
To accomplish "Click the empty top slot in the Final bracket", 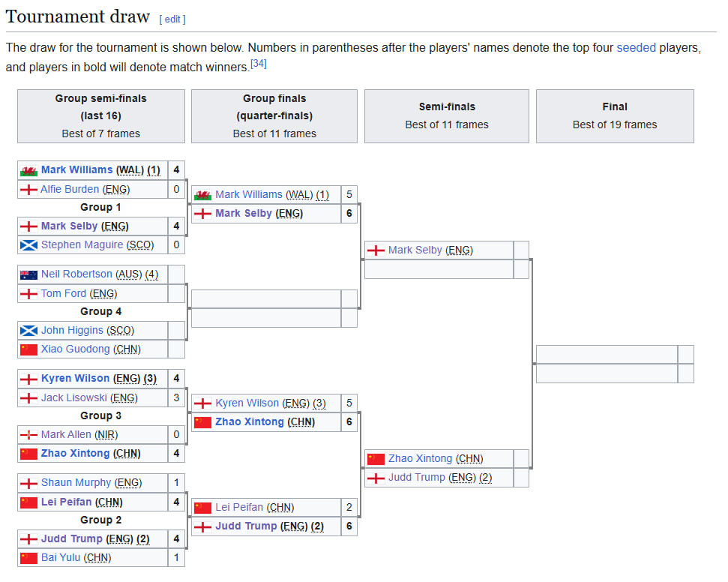I will tap(607, 355).
